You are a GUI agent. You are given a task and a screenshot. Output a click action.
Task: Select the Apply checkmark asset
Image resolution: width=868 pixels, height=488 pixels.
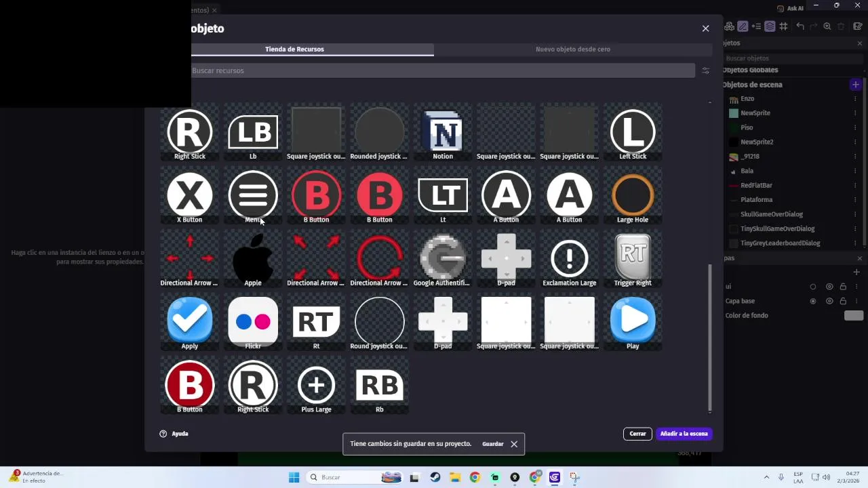(190, 321)
